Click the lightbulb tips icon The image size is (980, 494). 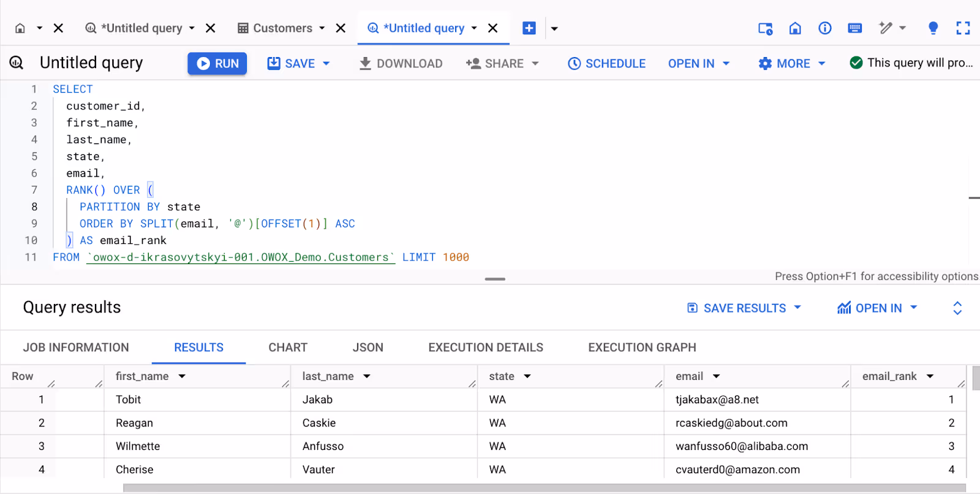pos(933,28)
